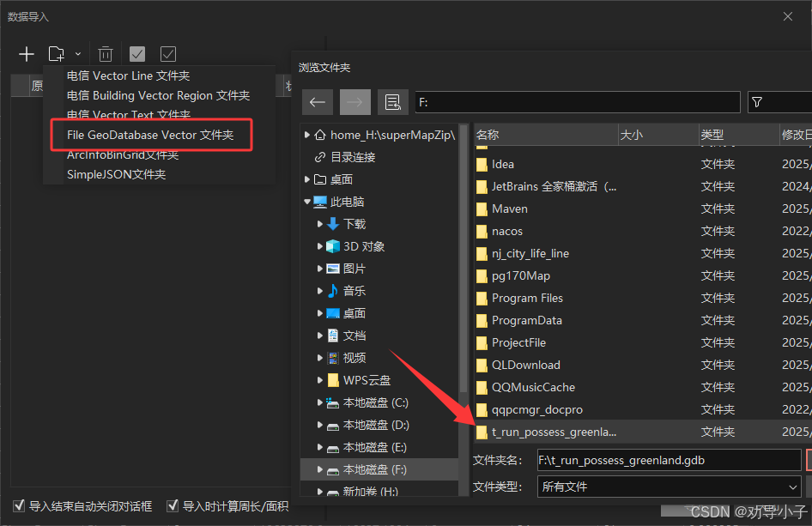Choose 电信 Vector Text 文件夹 menu item
812x526 pixels.
click(x=129, y=114)
